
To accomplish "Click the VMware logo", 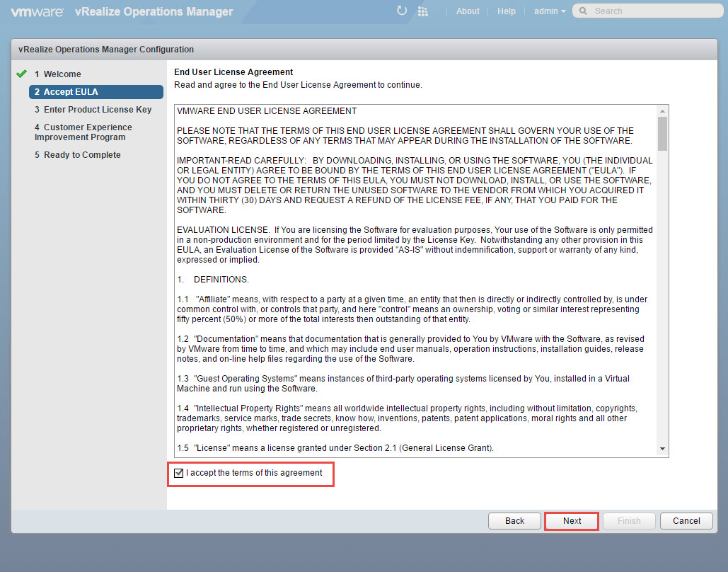I will (37, 11).
